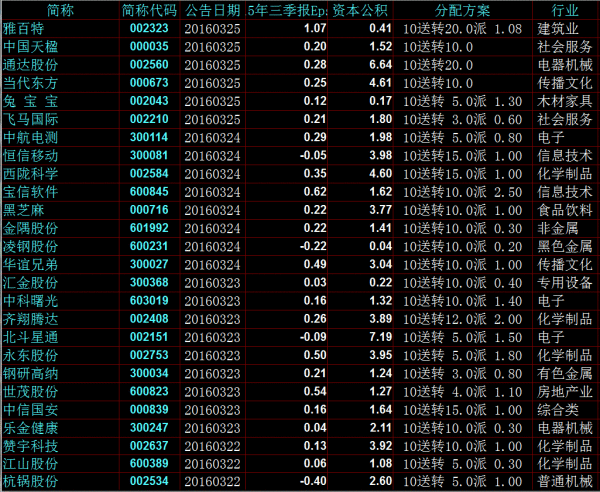Click stock code 600823
The image size is (600, 492).
[149, 391]
